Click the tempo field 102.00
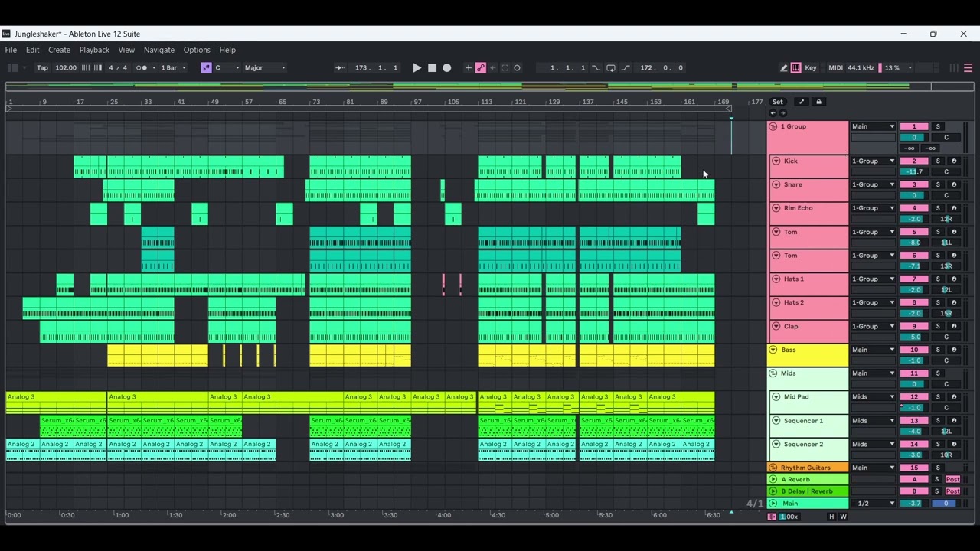 pyautogui.click(x=66, y=67)
